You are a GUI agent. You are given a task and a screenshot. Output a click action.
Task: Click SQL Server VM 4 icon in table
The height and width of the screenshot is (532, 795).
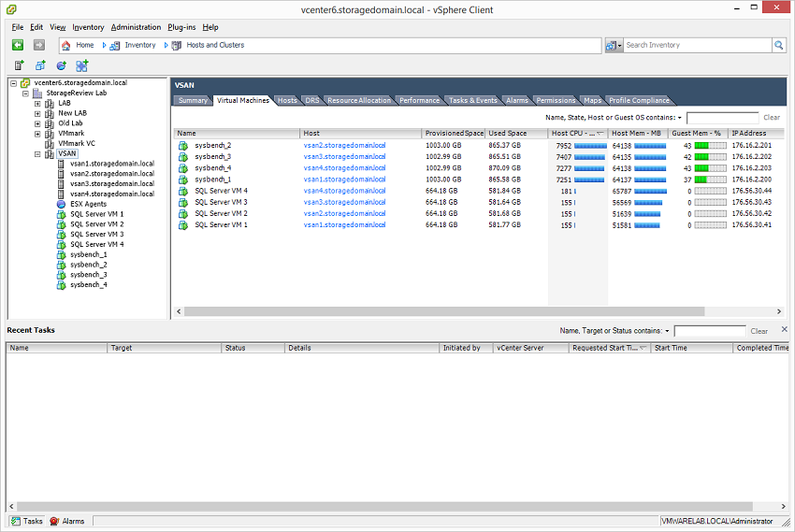pyautogui.click(x=183, y=192)
